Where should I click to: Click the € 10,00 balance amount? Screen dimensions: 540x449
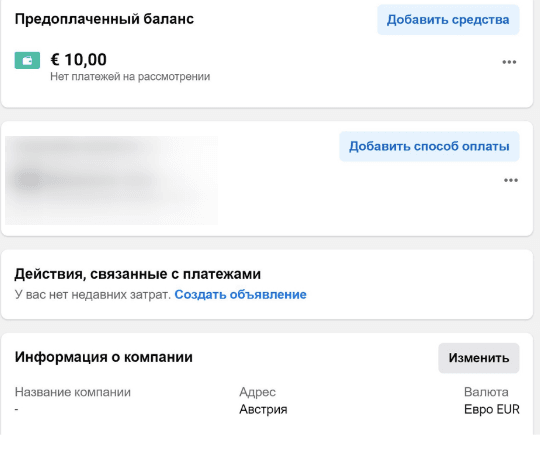79,60
